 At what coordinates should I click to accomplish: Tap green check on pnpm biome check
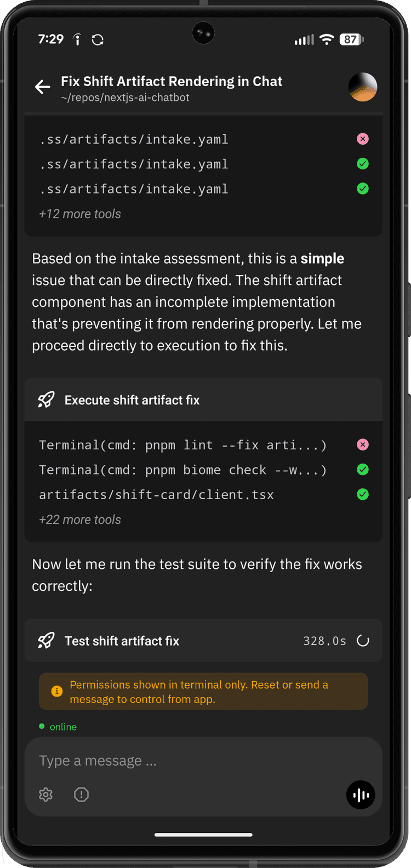click(363, 470)
